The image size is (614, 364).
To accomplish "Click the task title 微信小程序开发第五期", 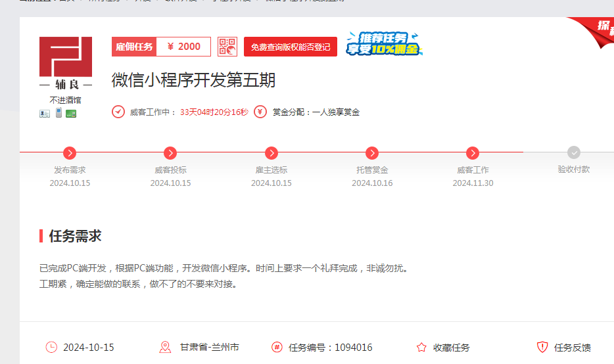I will 193,80.
